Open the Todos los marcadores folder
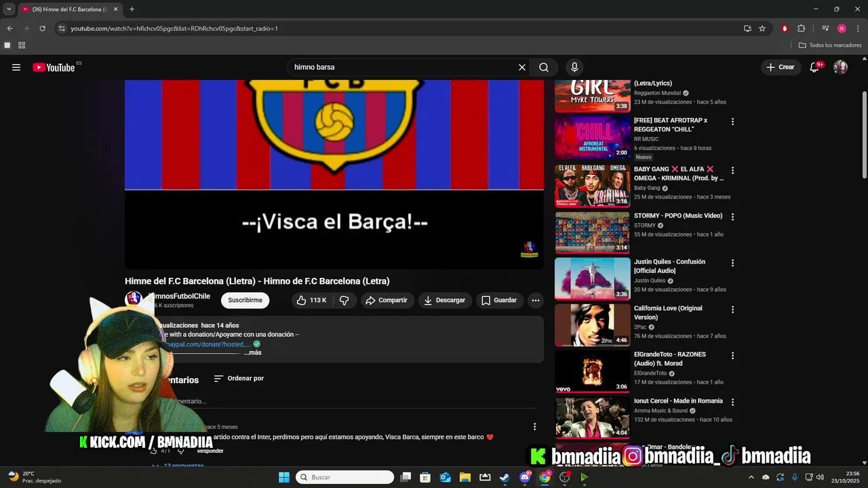 (830, 45)
